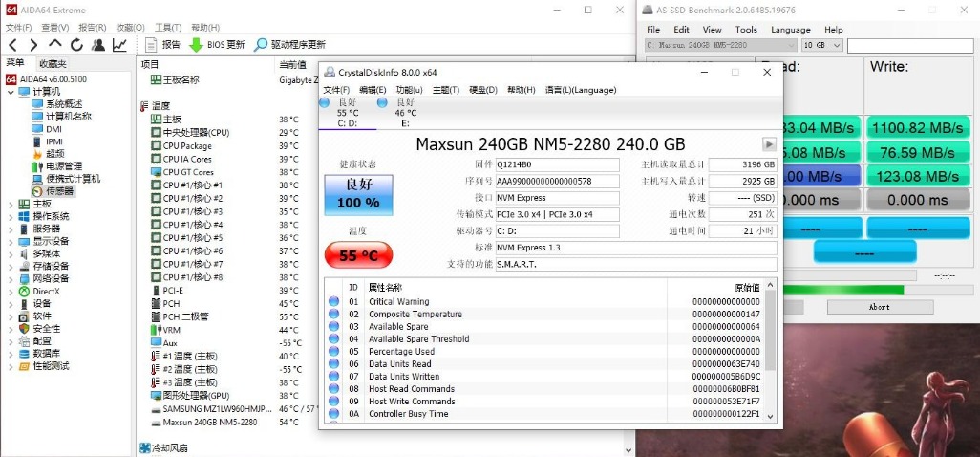Image resolution: width=980 pixels, height=457 pixels.
Task: Go up one level in AIDA64
Action: tap(55, 44)
